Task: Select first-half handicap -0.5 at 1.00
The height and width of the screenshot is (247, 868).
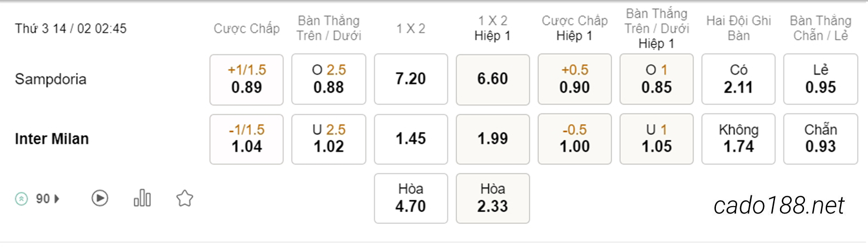Action: pos(575,139)
